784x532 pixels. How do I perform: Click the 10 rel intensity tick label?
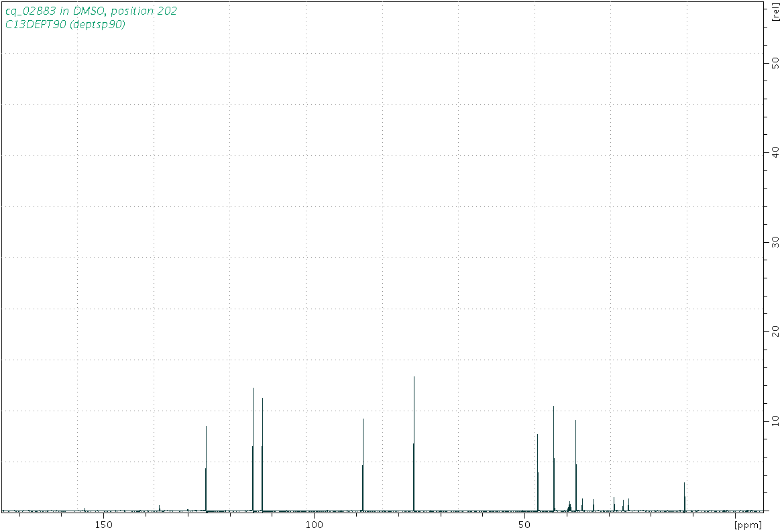pos(775,421)
